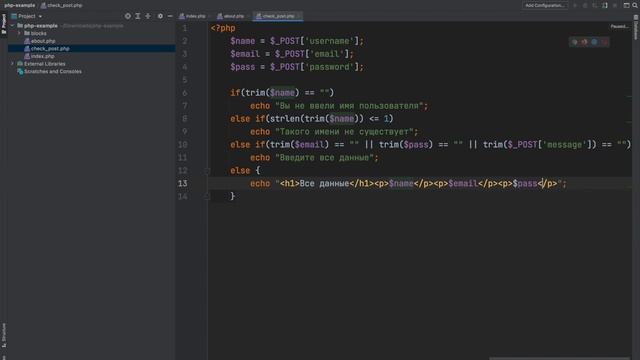The image size is (640, 360).
Task: Click 'password' string on line 4
Action: 329,67
